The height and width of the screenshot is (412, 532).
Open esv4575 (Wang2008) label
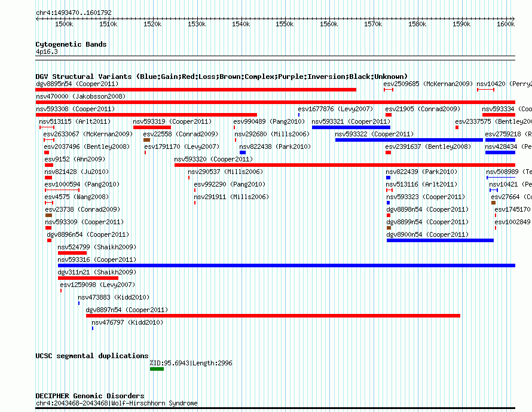(77, 197)
